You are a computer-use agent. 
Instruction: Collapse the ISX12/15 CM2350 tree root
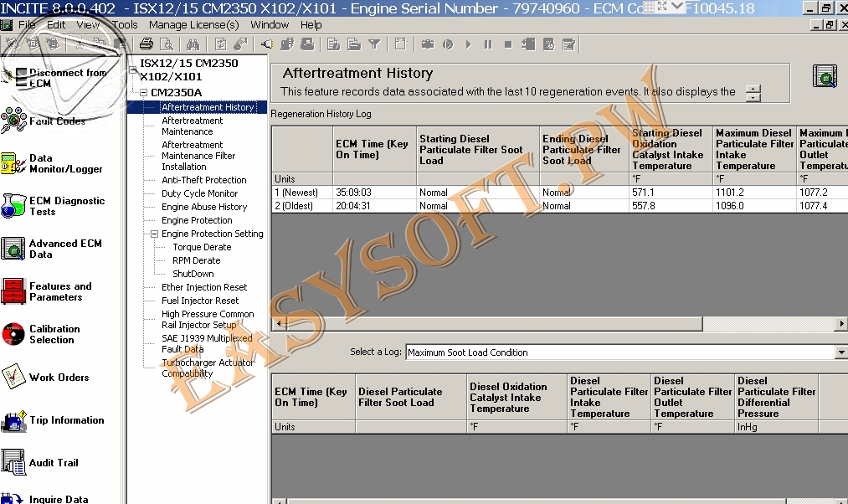coord(133,69)
